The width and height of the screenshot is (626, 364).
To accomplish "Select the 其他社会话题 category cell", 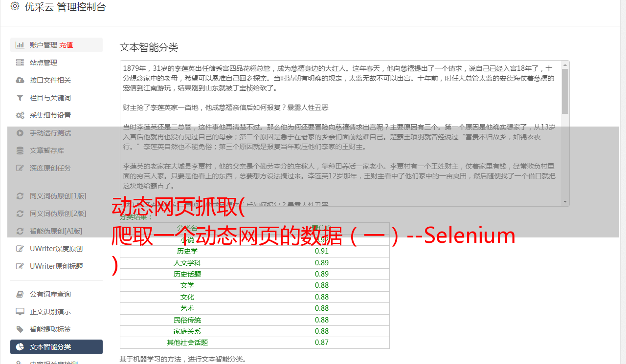I will click(187, 343).
